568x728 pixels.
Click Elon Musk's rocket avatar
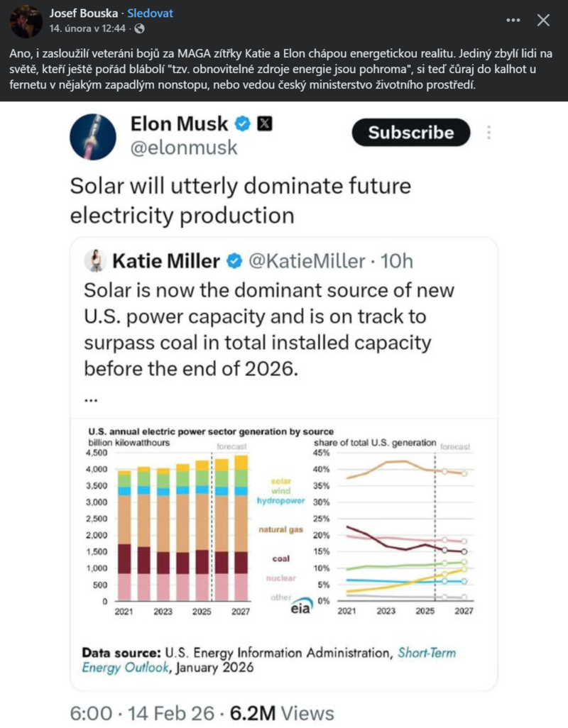click(93, 136)
